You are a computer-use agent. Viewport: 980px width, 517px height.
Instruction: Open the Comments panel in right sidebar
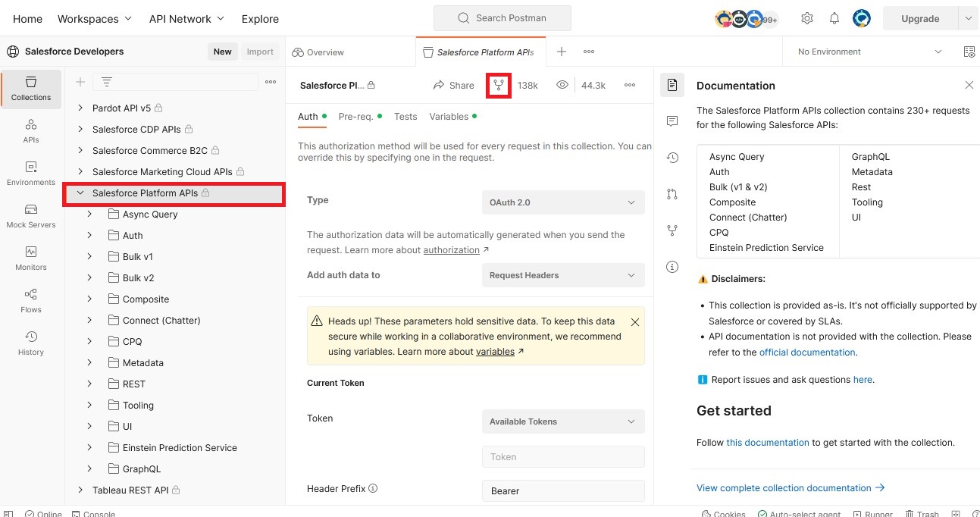[672, 121]
